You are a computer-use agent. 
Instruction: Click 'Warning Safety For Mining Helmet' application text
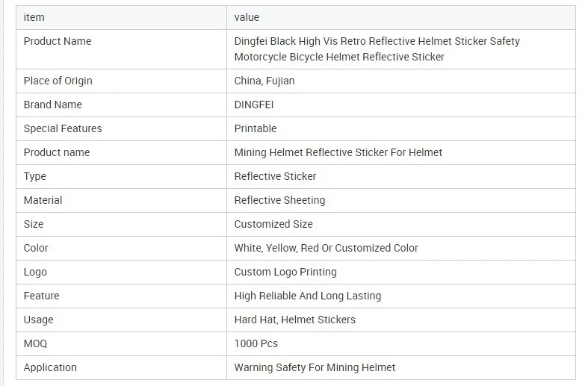[x=315, y=367]
